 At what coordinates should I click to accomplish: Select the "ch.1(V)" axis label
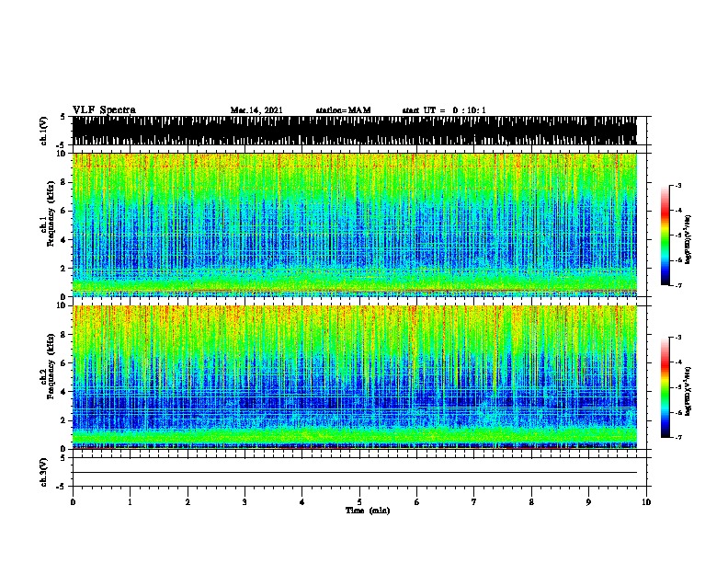pos(44,130)
